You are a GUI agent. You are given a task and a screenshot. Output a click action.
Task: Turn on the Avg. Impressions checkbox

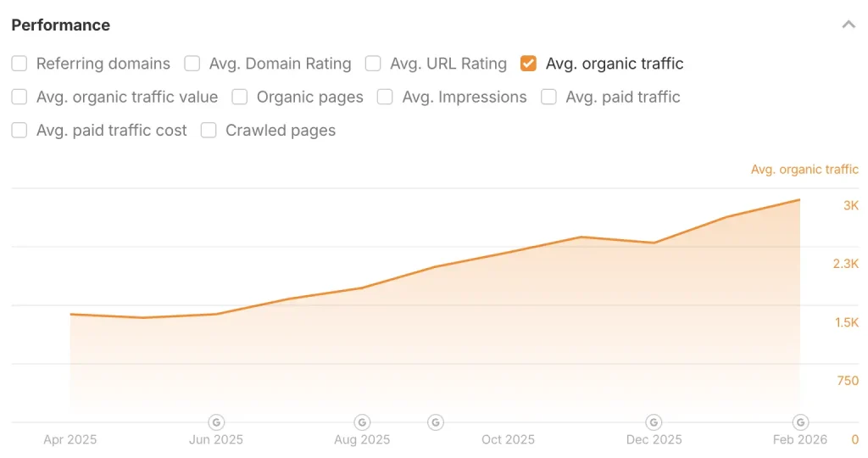385,97
